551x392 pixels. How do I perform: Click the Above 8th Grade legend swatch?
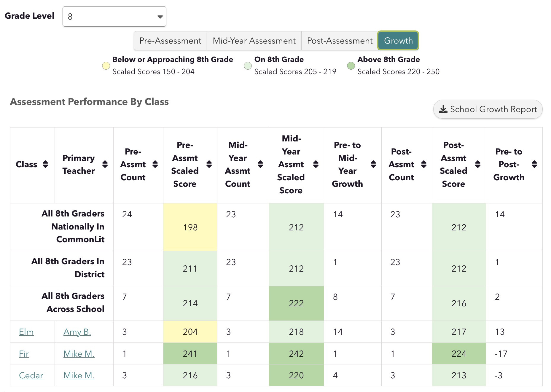coord(351,66)
